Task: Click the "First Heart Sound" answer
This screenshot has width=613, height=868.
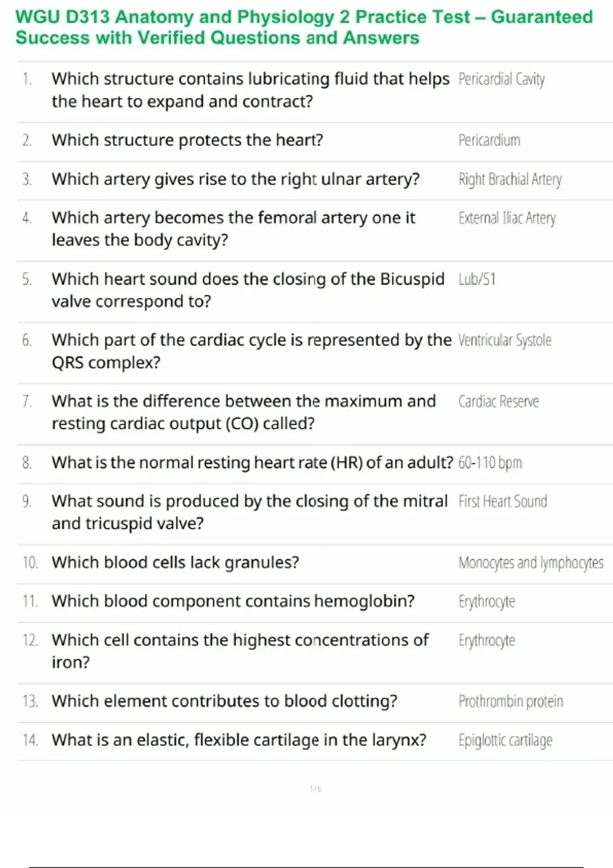Action: click(503, 501)
